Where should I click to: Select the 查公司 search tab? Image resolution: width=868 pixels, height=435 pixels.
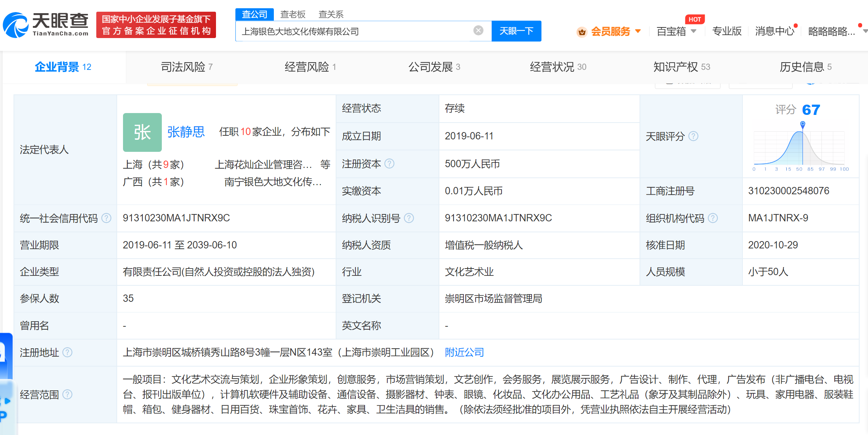coord(254,14)
